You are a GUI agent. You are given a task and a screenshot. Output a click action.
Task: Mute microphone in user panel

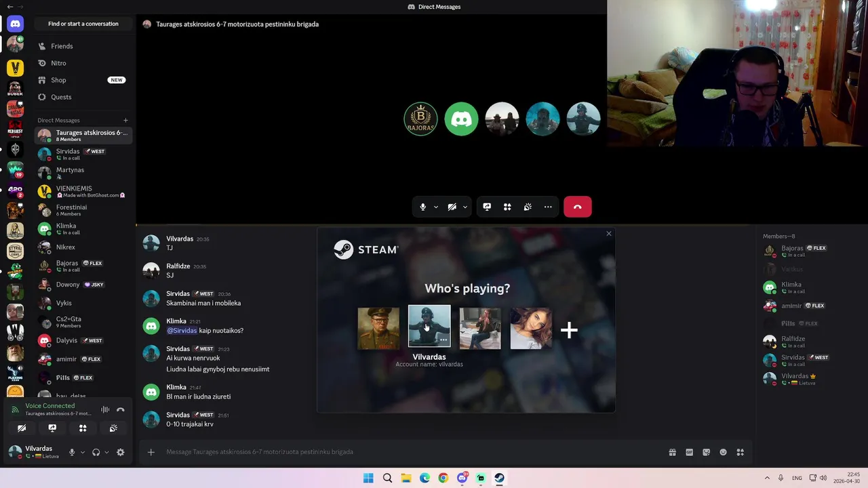(x=72, y=452)
